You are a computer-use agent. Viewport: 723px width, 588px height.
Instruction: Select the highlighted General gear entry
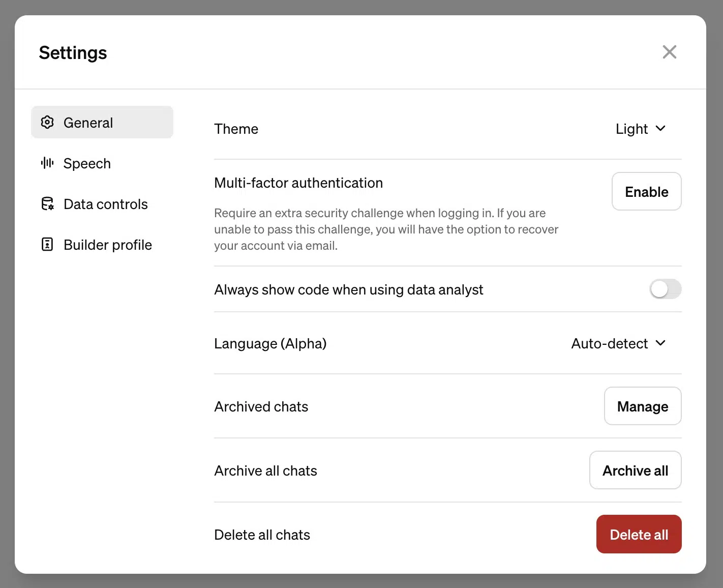(x=102, y=122)
